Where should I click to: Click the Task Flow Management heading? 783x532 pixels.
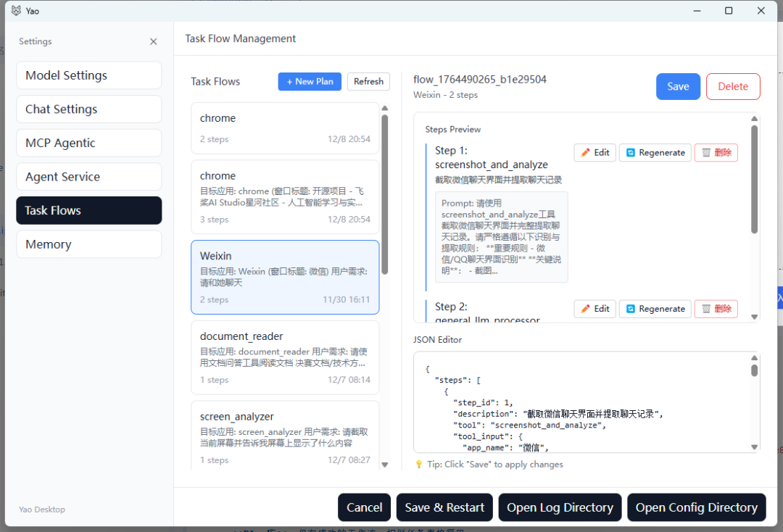pos(240,38)
